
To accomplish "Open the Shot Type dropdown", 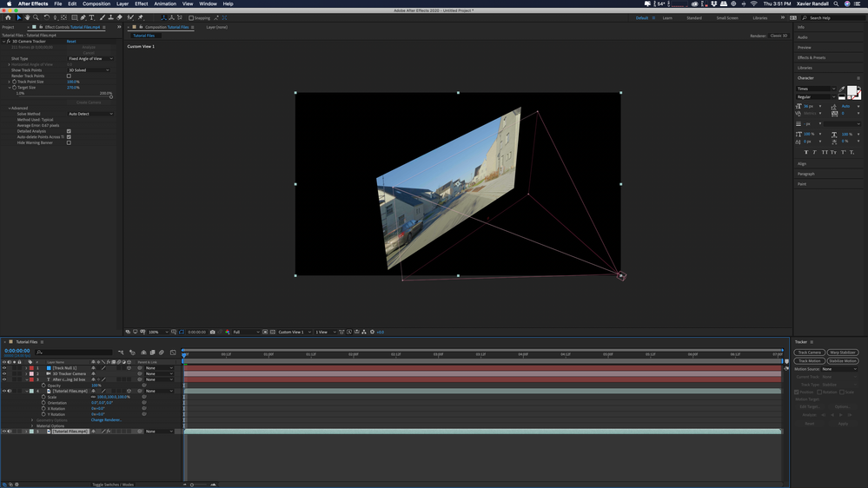I will tap(89, 59).
